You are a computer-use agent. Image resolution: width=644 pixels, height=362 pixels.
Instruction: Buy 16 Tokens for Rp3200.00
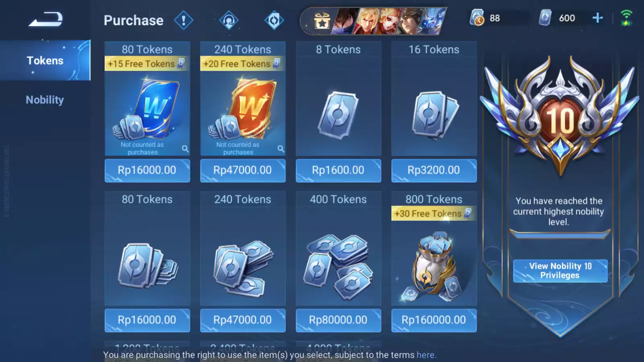[x=434, y=170]
